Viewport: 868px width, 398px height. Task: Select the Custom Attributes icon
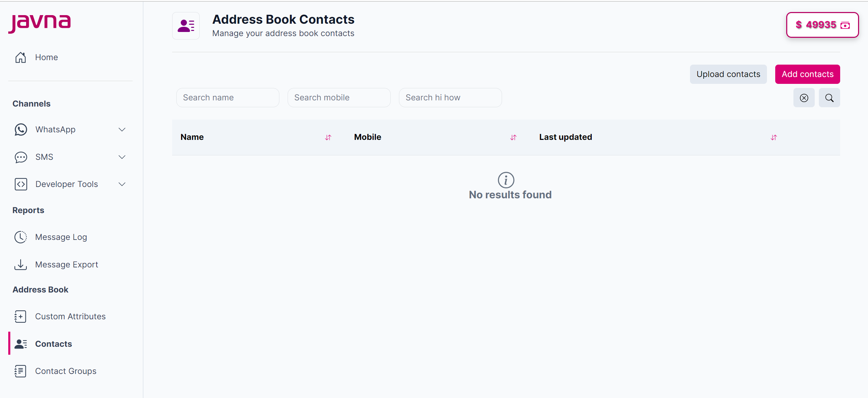tap(21, 316)
